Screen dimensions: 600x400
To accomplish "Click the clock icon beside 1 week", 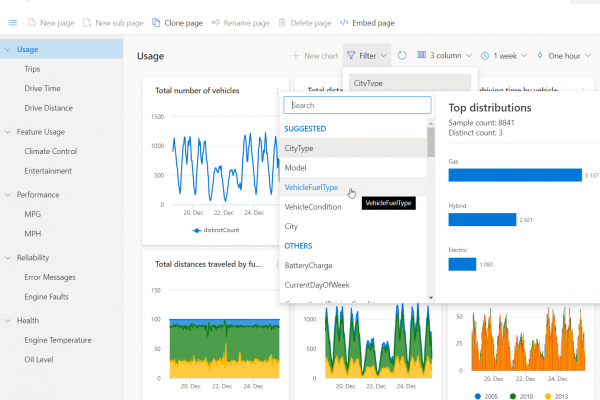I will click(x=485, y=56).
